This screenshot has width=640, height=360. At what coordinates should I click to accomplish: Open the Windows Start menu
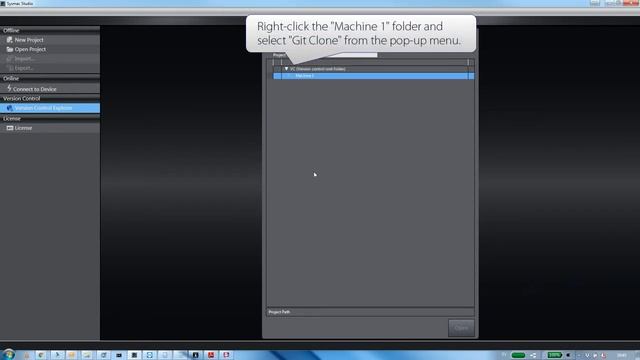point(8,354)
